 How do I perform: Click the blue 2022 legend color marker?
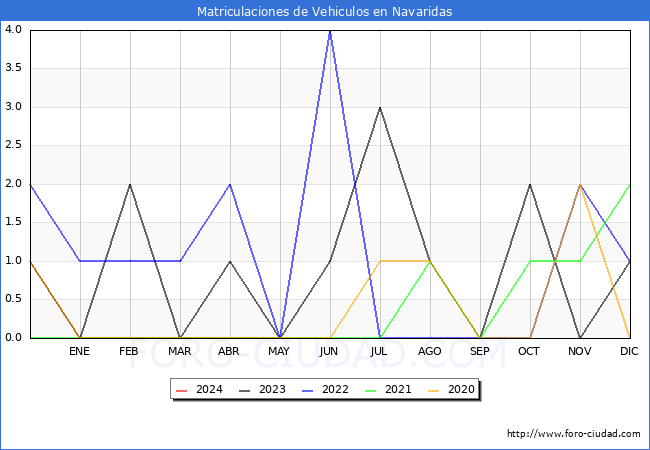click(308, 390)
